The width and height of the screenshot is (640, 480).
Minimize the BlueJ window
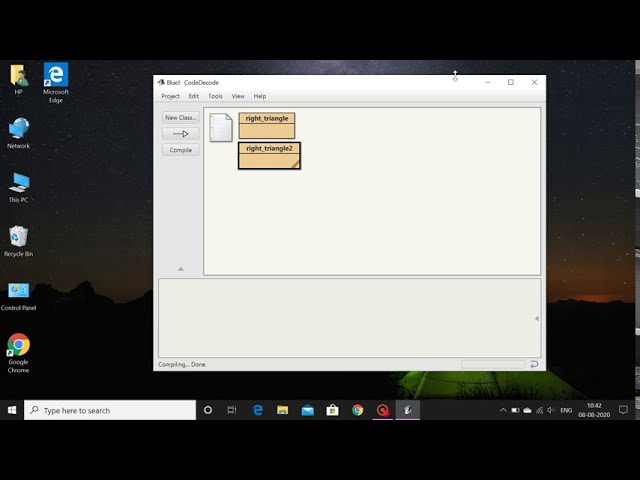click(x=488, y=82)
